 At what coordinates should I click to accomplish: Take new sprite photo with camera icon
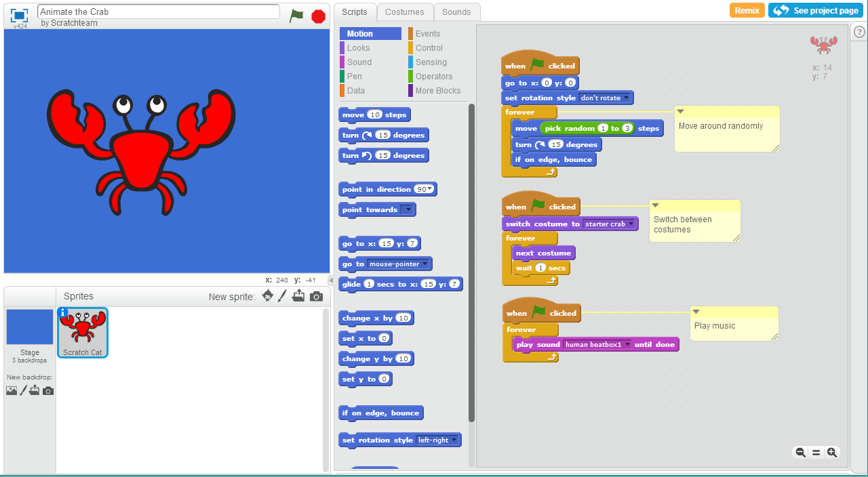pyautogui.click(x=316, y=296)
